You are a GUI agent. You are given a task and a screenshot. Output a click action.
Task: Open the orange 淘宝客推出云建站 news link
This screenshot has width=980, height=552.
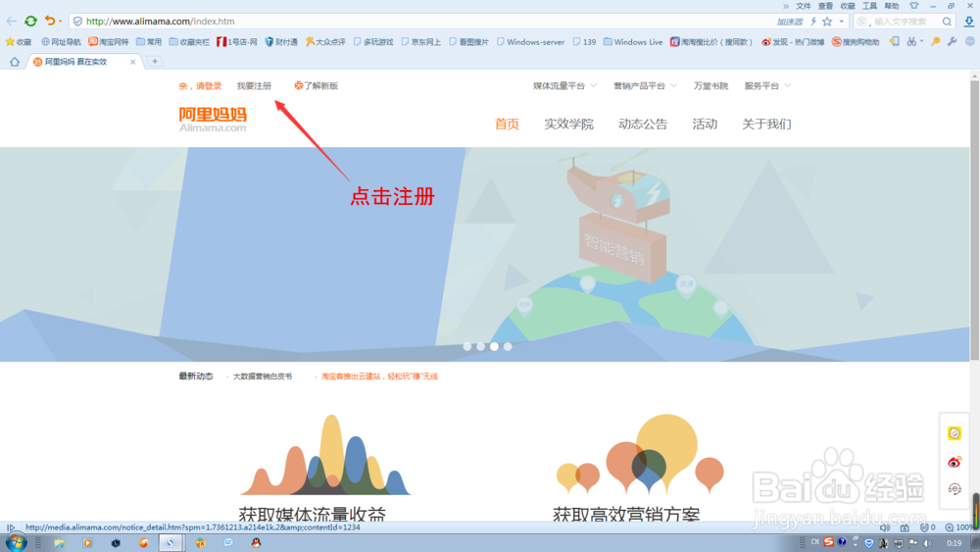(379, 376)
